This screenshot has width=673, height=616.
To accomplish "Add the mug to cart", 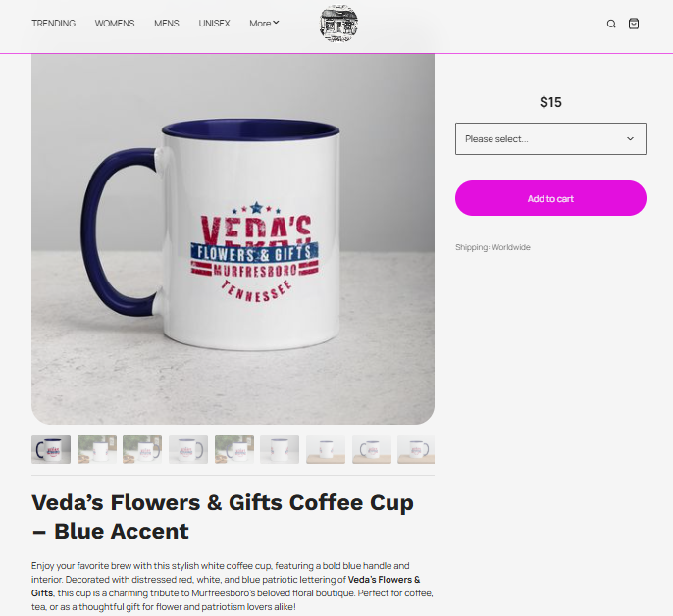I will click(x=550, y=198).
